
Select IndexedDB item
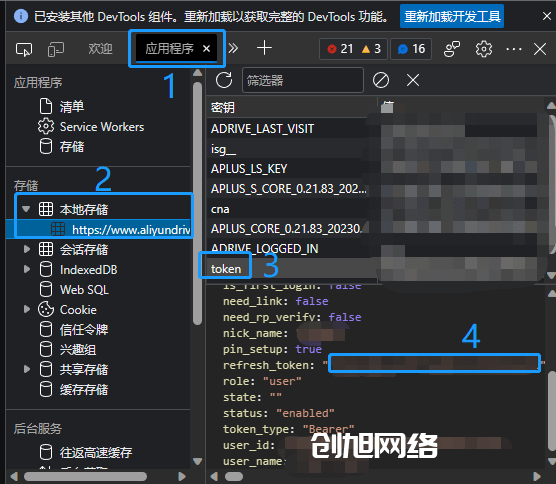coord(89,269)
